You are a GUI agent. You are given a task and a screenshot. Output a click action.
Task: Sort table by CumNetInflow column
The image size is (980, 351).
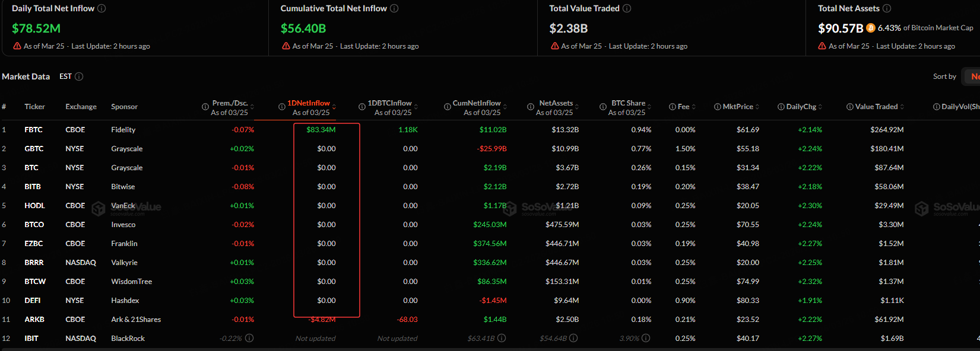click(x=505, y=107)
